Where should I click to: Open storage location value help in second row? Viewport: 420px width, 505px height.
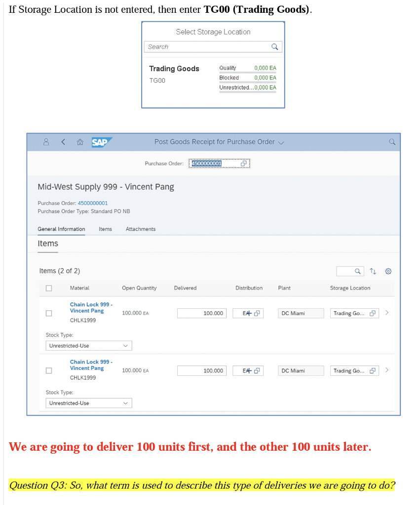click(373, 371)
